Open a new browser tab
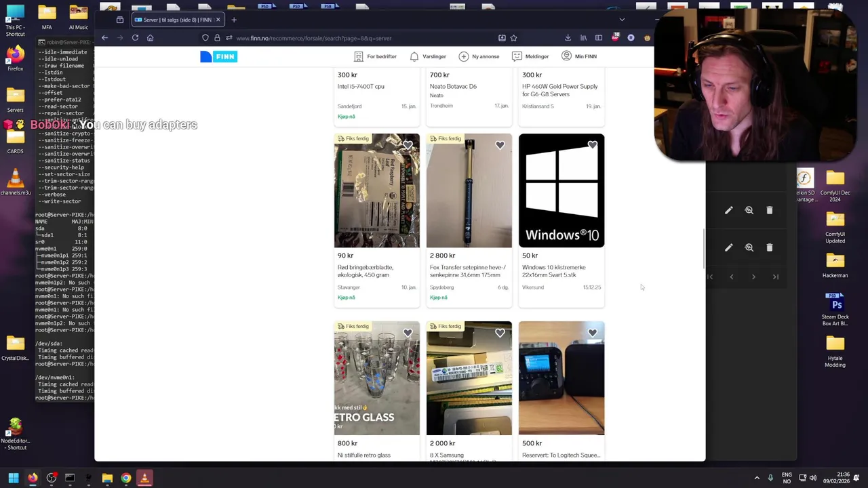Viewport: 868px width, 488px height. click(234, 20)
